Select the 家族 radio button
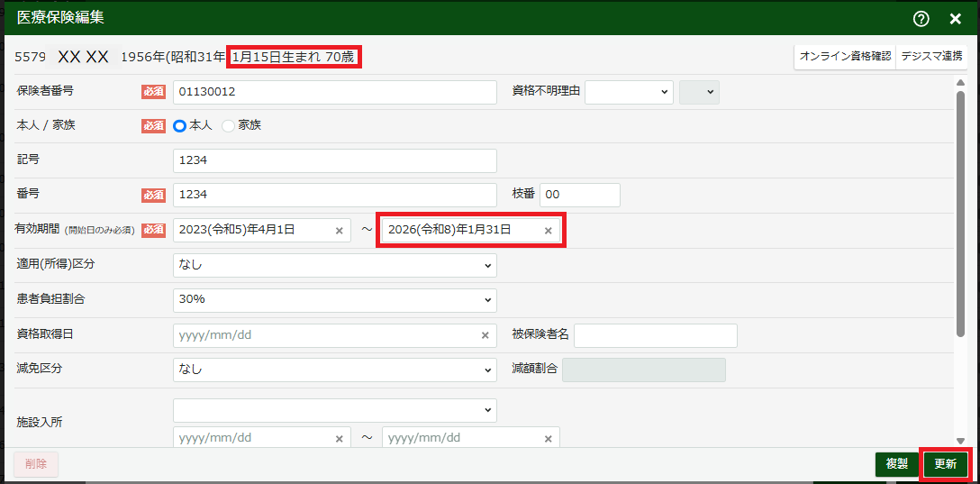980x484 pixels. coord(228,125)
